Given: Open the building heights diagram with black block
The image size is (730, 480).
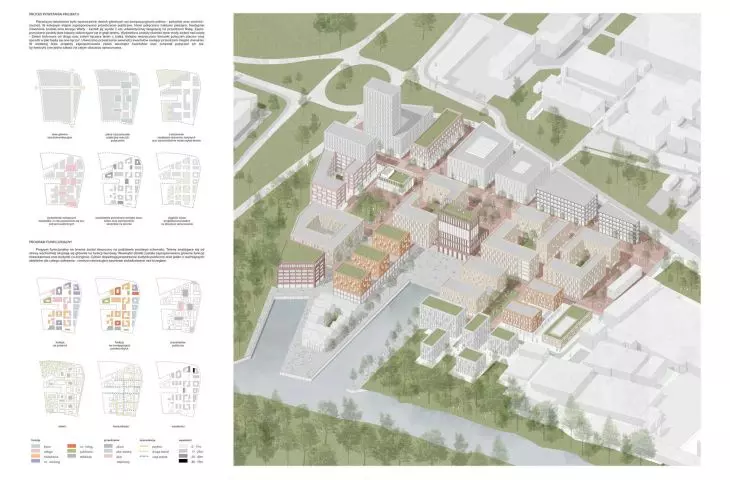Looking at the screenshot, I should click(x=179, y=389).
